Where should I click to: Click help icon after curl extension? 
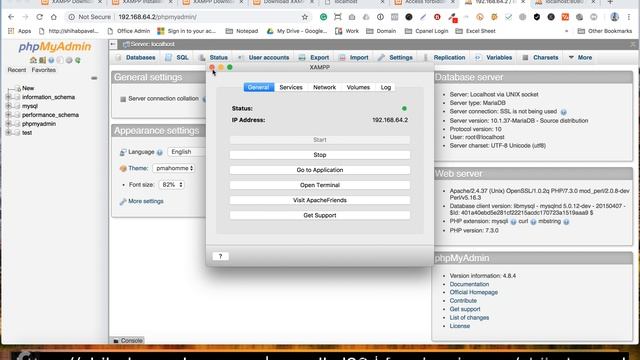coord(533,222)
